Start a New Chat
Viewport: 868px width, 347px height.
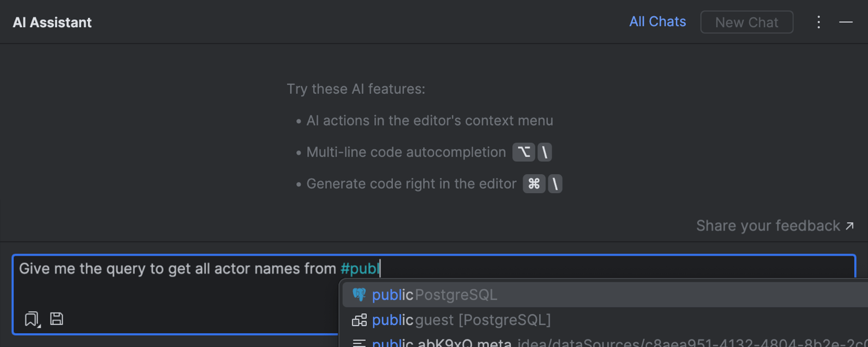point(746,23)
